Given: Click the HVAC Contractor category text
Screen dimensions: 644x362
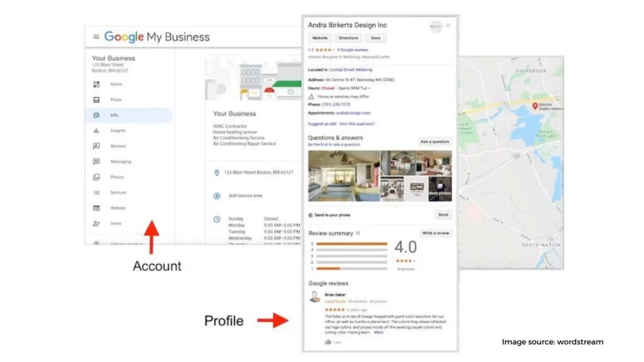Looking at the screenshot, I should (x=230, y=126).
